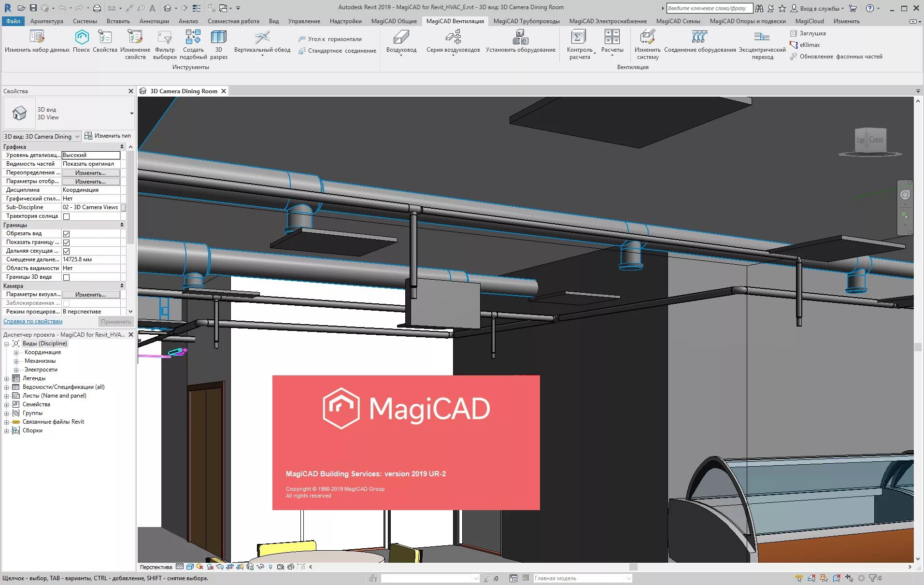This screenshot has width=924, height=585.
Task: Click the visual style cube icon in view bar
Action: click(x=190, y=567)
